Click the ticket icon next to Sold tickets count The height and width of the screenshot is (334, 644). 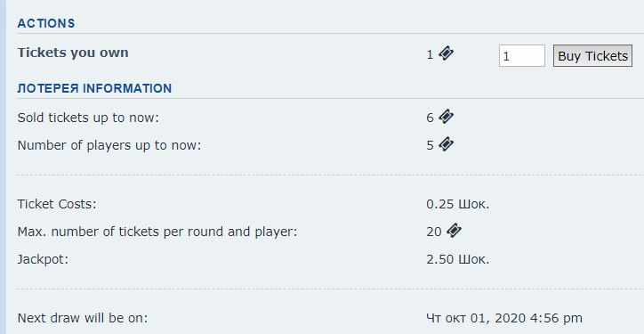coord(446,117)
